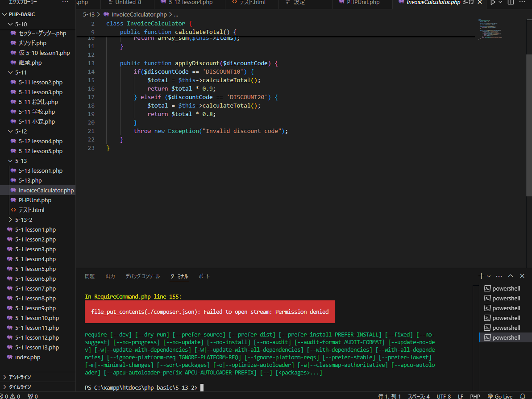Open notifications bell
Image resolution: width=532 pixels, height=399 pixels.
[x=523, y=396]
